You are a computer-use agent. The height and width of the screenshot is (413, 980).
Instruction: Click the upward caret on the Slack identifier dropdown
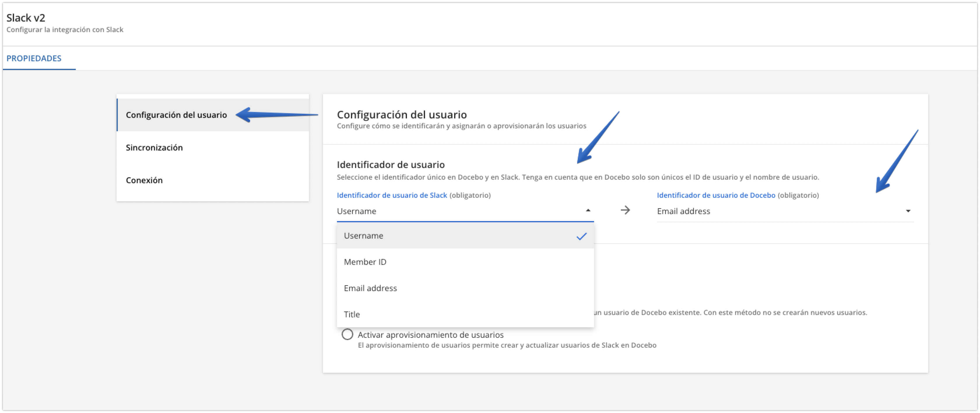point(588,210)
